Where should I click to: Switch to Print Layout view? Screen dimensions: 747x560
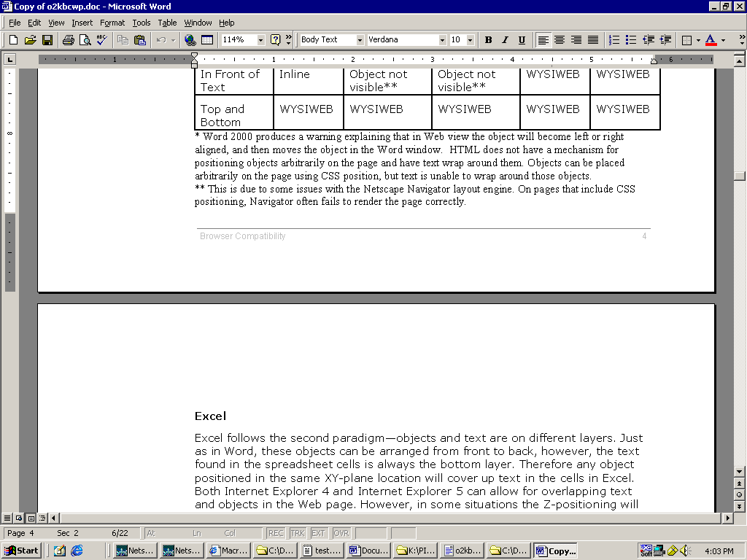click(x=31, y=518)
